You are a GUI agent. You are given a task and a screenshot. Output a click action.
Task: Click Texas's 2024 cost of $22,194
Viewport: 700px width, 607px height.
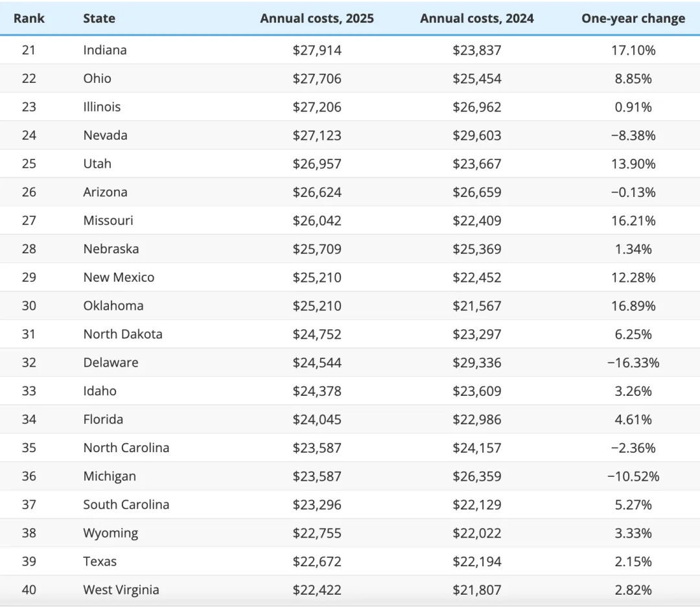tap(477, 562)
